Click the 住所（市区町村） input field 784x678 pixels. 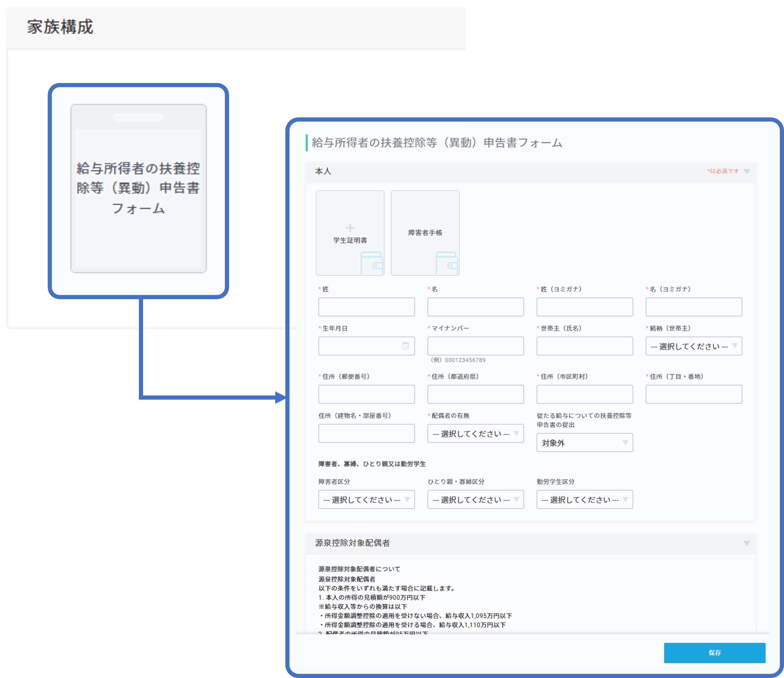tap(585, 394)
